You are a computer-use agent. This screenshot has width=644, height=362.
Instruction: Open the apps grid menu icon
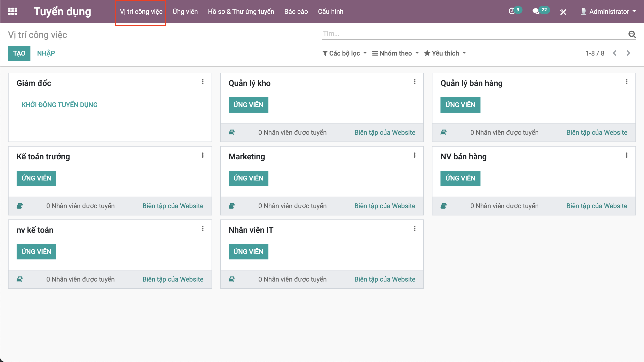[13, 12]
